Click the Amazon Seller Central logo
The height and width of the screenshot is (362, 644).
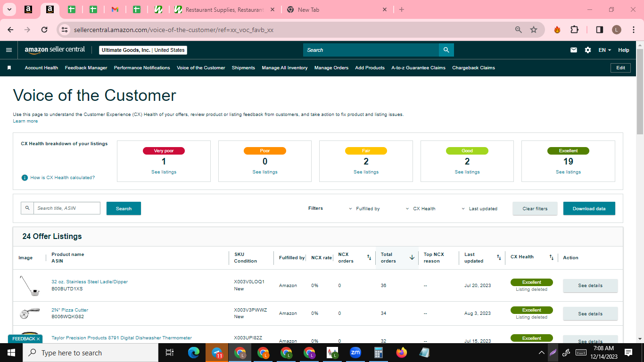pos(55,50)
